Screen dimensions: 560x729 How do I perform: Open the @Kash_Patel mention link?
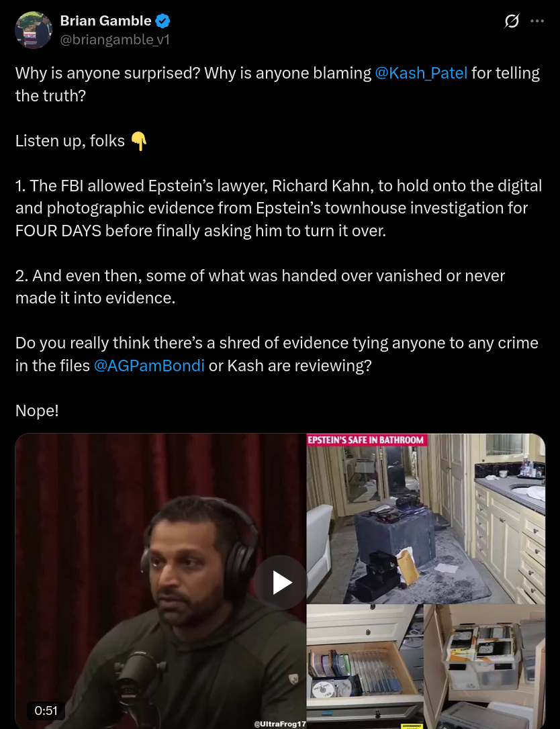click(421, 73)
